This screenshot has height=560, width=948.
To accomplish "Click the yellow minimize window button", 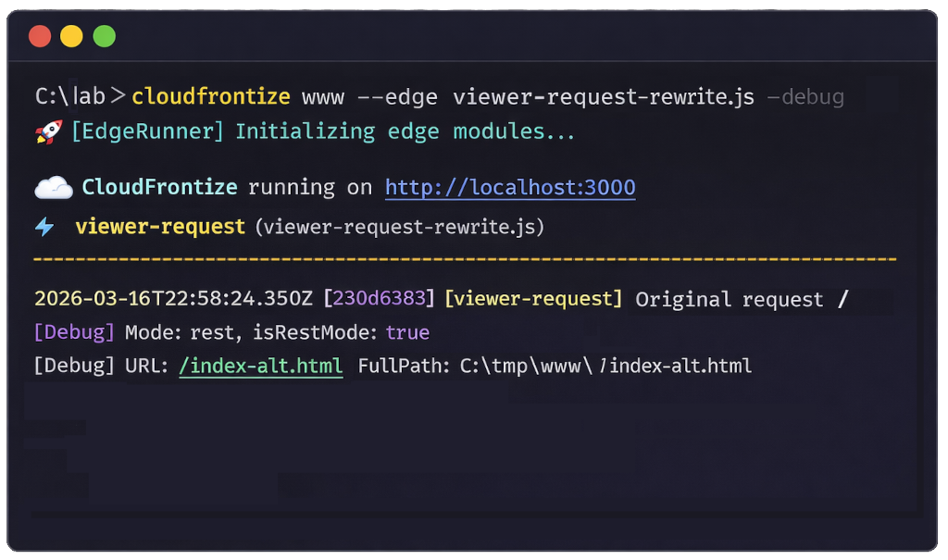I will (71, 36).
